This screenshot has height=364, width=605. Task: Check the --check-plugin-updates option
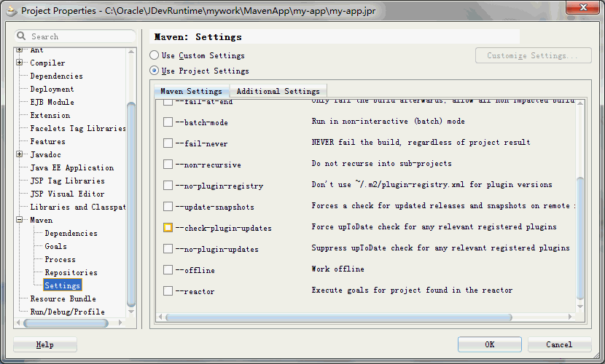168,228
